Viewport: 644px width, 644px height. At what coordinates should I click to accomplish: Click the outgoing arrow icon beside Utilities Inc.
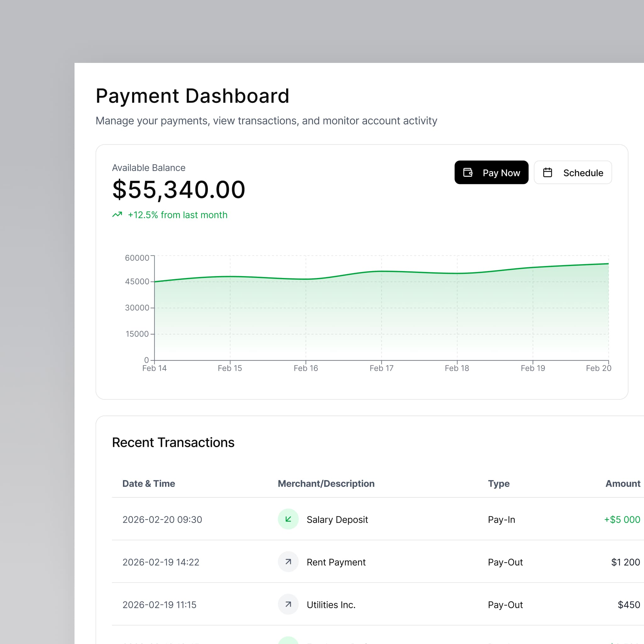pyautogui.click(x=288, y=604)
